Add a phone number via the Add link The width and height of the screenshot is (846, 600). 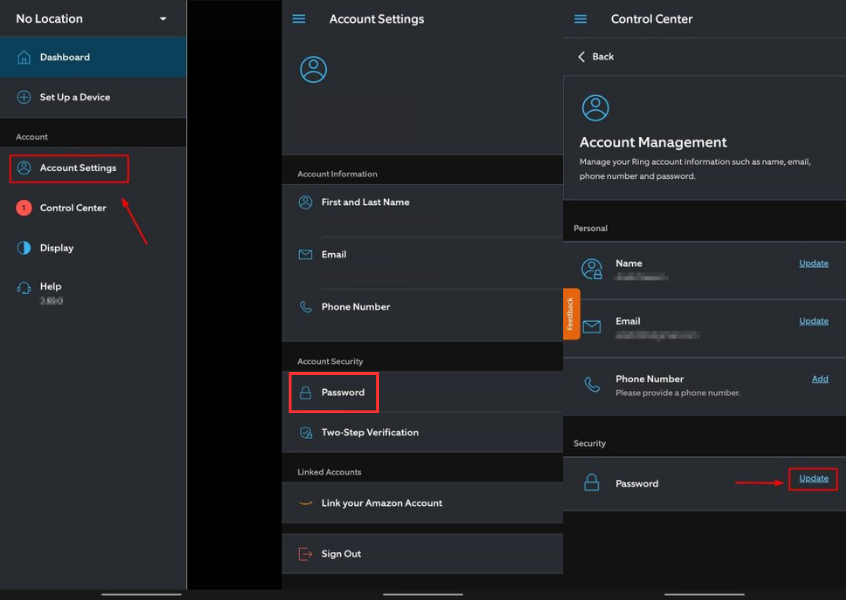click(820, 379)
